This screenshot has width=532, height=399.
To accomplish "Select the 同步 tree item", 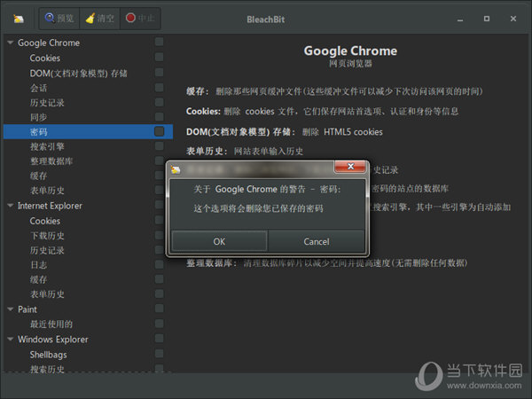I will tap(39, 117).
